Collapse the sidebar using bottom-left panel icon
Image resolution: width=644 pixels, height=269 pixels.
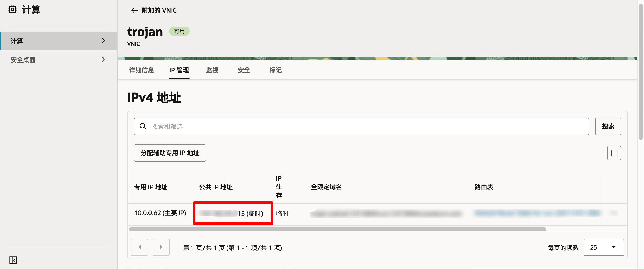(13, 260)
